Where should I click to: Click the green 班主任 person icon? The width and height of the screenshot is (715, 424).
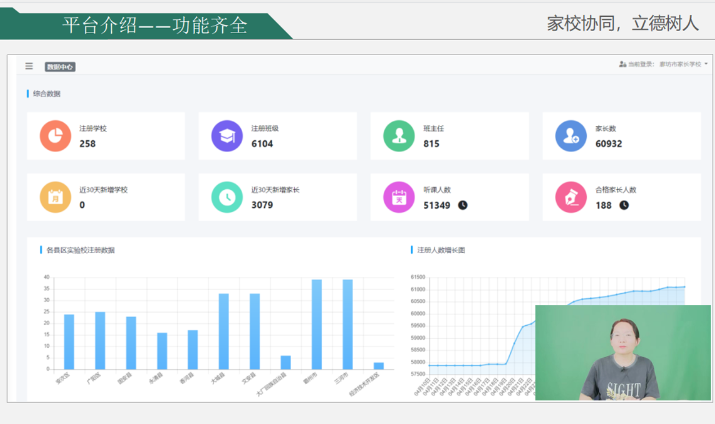399,136
